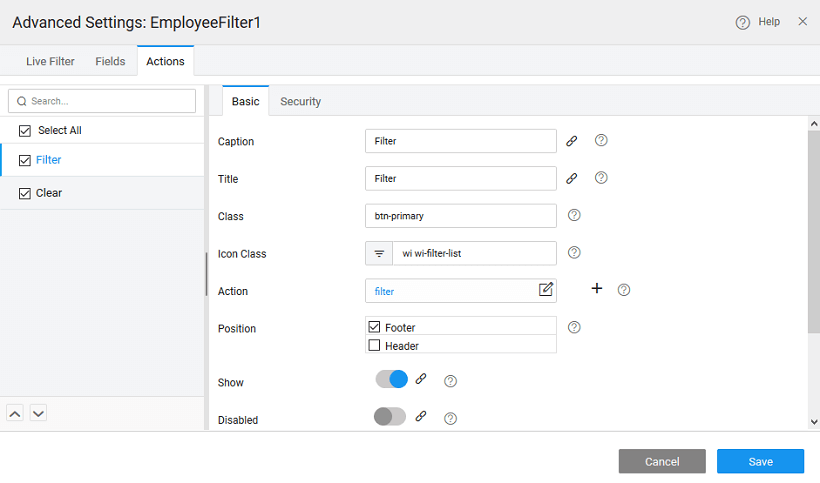Image resolution: width=820 pixels, height=483 pixels.
Task: Open the help hint for Class field
Action: click(x=574, y=215)
